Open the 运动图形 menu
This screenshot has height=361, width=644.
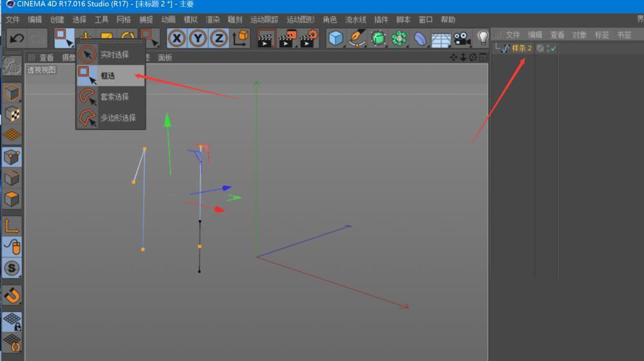coord(300,20)
